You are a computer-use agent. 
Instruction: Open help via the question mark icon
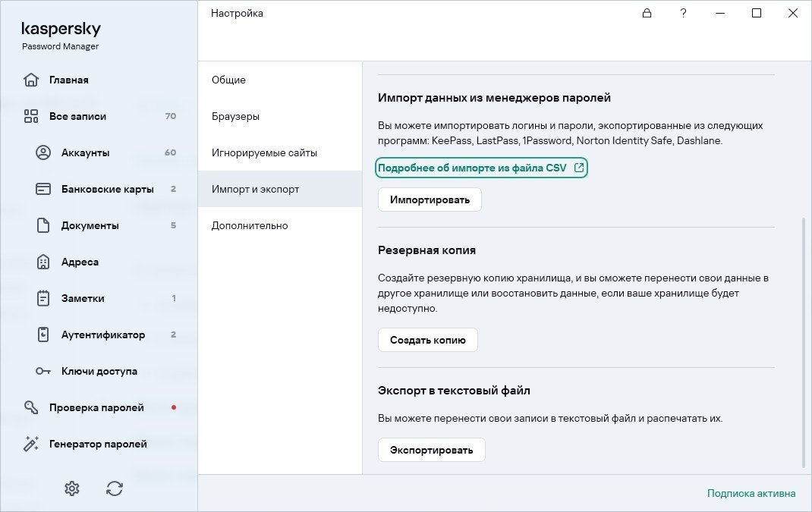[x=683, y=13]
